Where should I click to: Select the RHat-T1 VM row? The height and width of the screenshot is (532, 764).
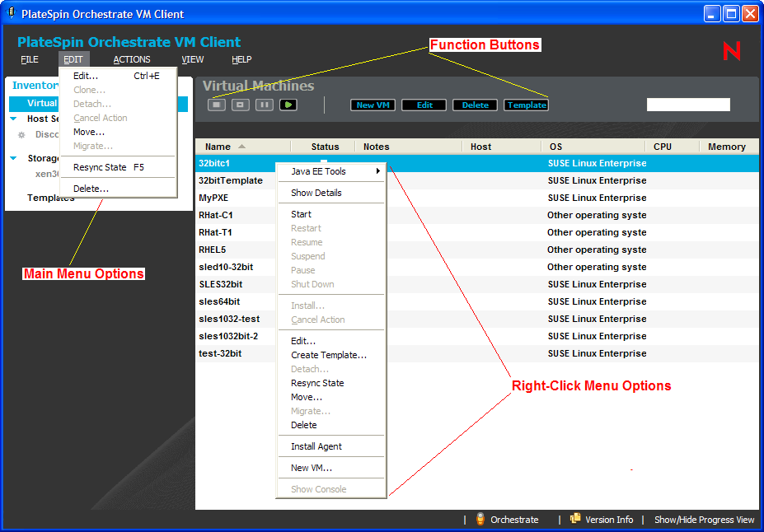coord(477,233)
